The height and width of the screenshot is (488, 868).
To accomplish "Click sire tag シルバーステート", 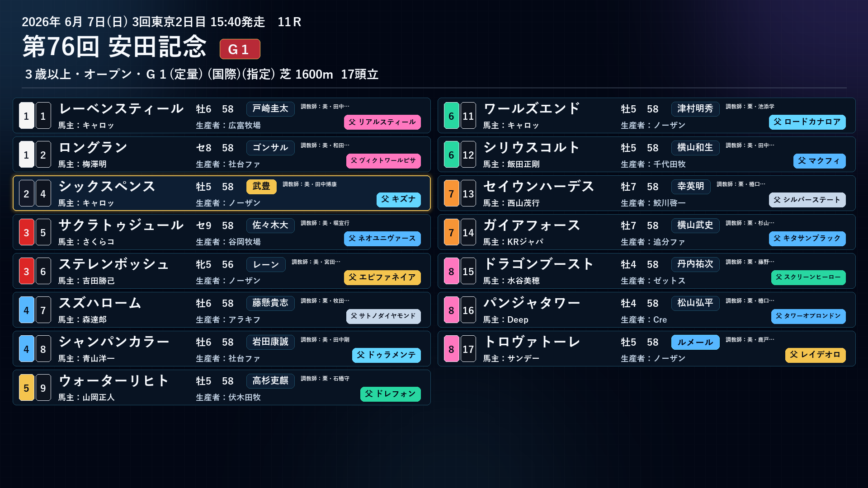I will (x=807, y=200).
